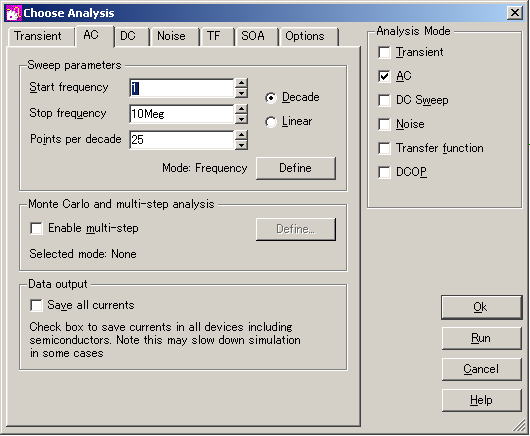Select the Linear sweep radio button
This screenshot has height=436, width=530.
coord(271,122)
